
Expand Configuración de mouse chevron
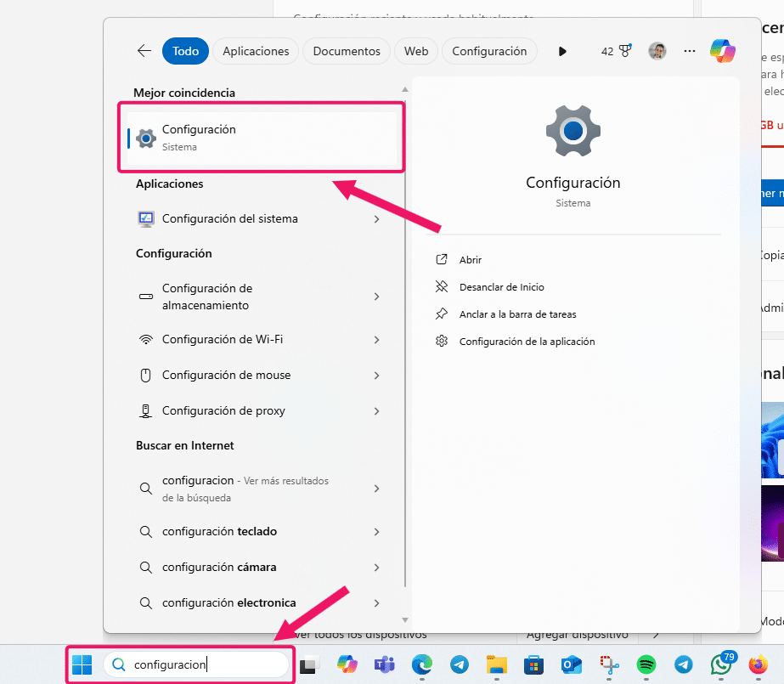point(376,375)
